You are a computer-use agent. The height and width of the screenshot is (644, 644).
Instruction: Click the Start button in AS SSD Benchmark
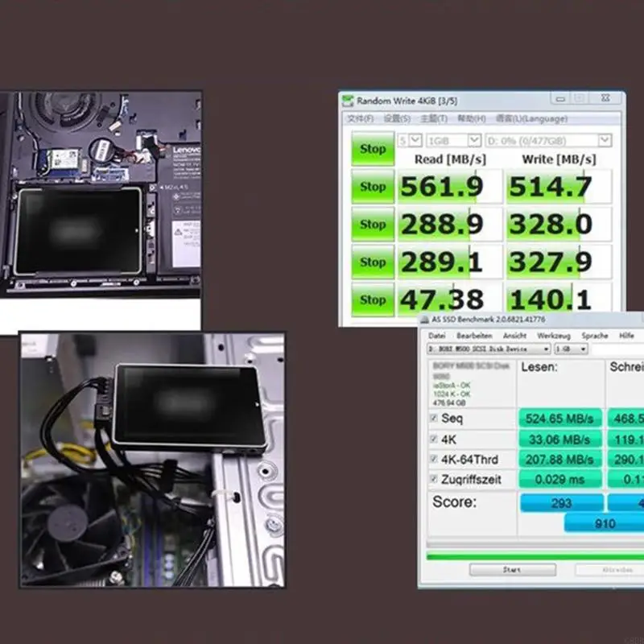click(x=512, y=569)
